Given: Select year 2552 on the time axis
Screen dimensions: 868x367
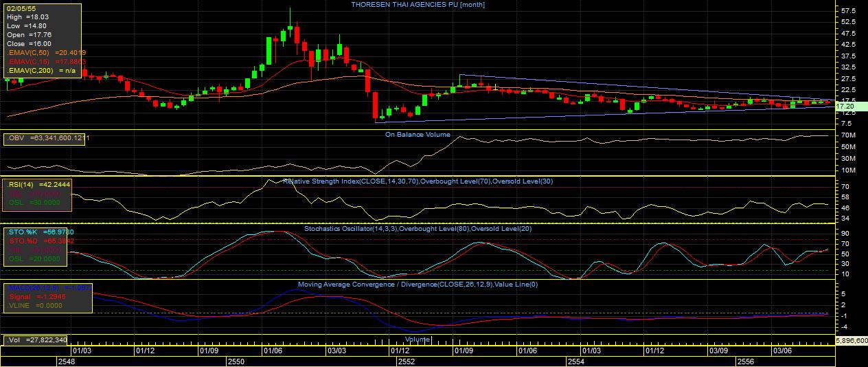Looking at the screenshot, I should coord(405,361).
